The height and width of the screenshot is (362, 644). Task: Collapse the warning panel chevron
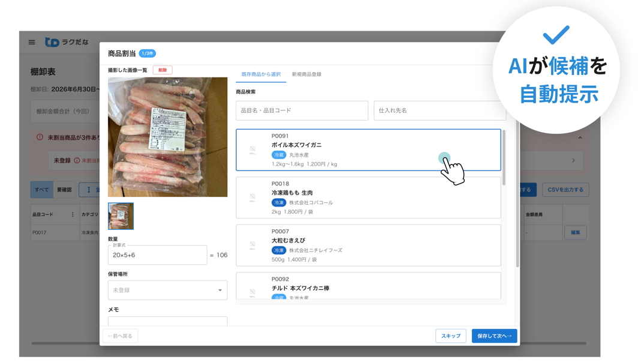point(580,138)
